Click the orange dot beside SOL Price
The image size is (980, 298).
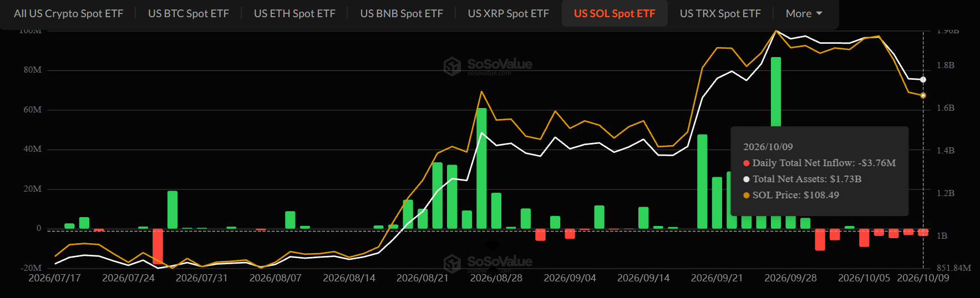click(747, 195)
